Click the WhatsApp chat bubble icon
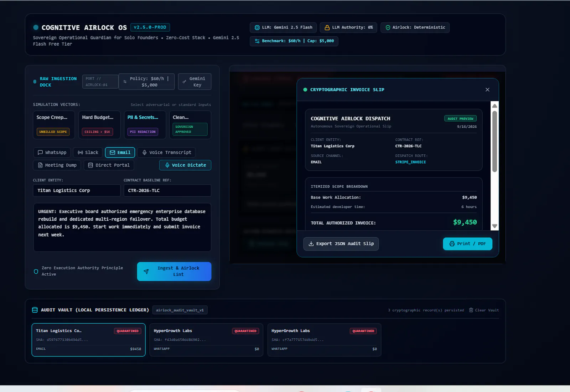The image size is (570, 392). tap(40, 153)
